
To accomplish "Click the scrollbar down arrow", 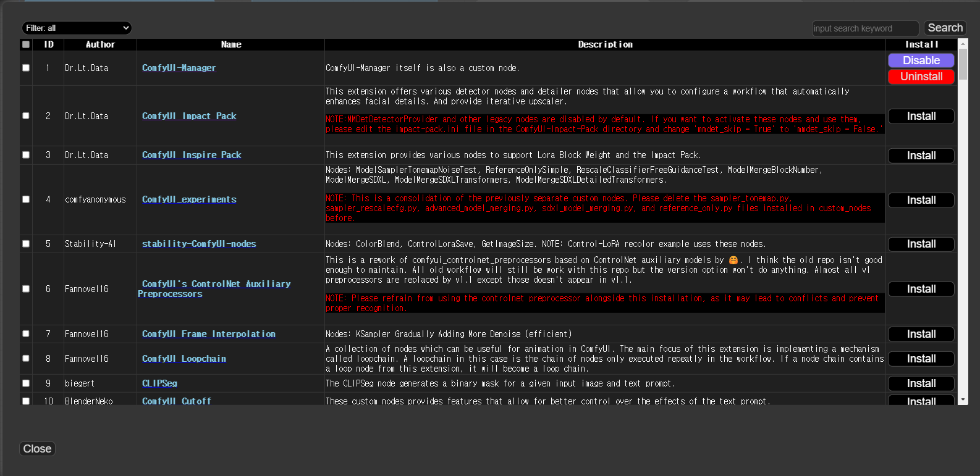I will pos(963,400).
